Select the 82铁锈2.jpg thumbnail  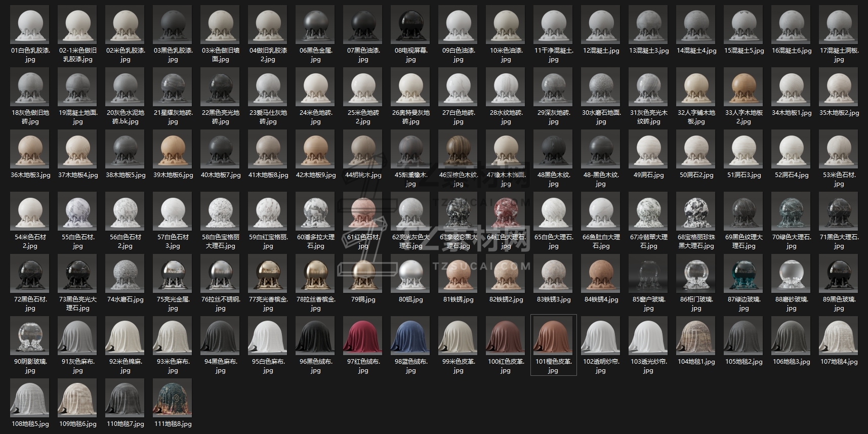[506, 274]
